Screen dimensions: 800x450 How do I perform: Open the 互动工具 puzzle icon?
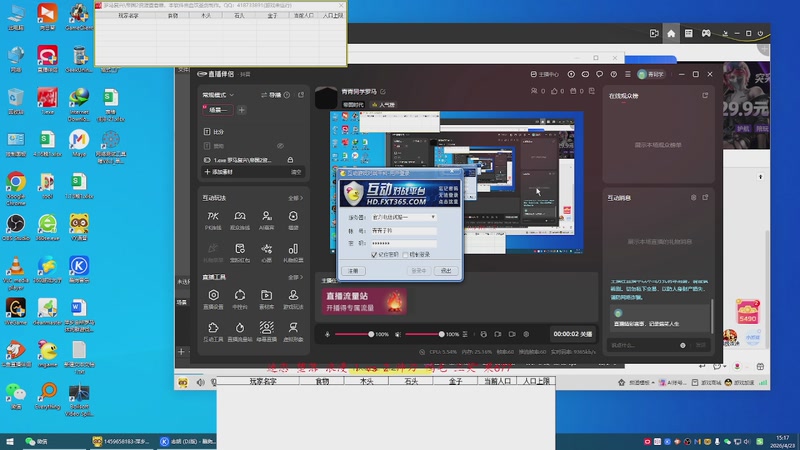click(x=213, y=331)
